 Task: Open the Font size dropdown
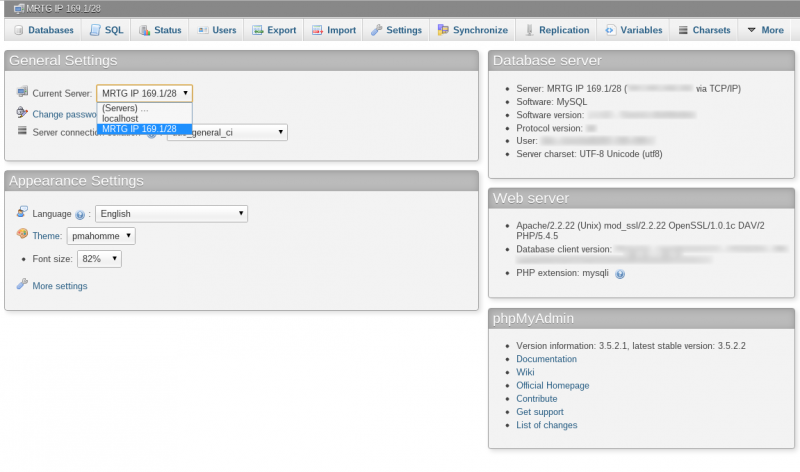pyautogui.click(x=99, y=259)
